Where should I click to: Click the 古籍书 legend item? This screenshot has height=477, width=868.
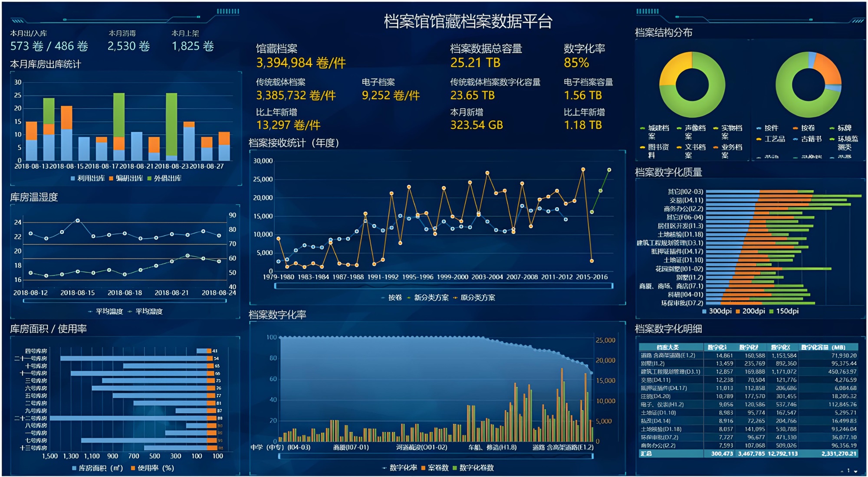811,139
